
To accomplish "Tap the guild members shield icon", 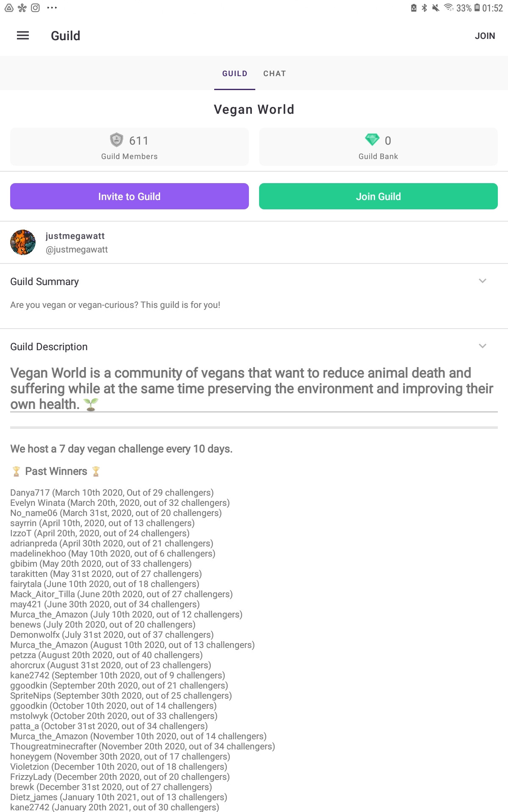I will [116, 140].
